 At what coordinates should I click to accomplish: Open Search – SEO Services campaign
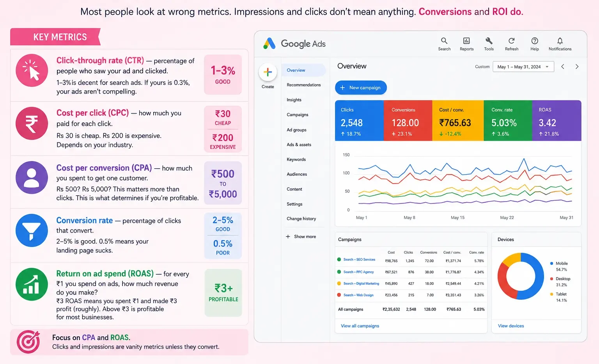(359, 260)
